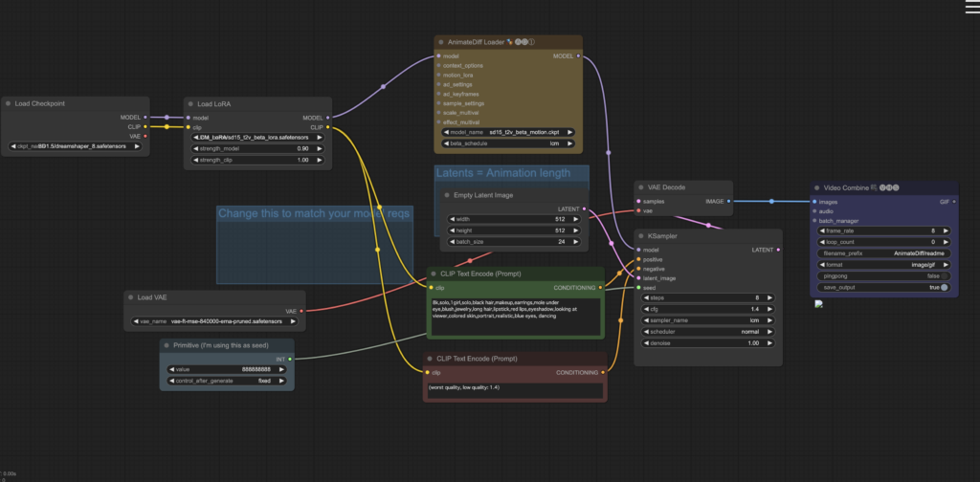The width and height of the screenshot is (980, 482).
Task: Increase steps using the right arrow in KSampler
Action: click(x=769, y=297)
